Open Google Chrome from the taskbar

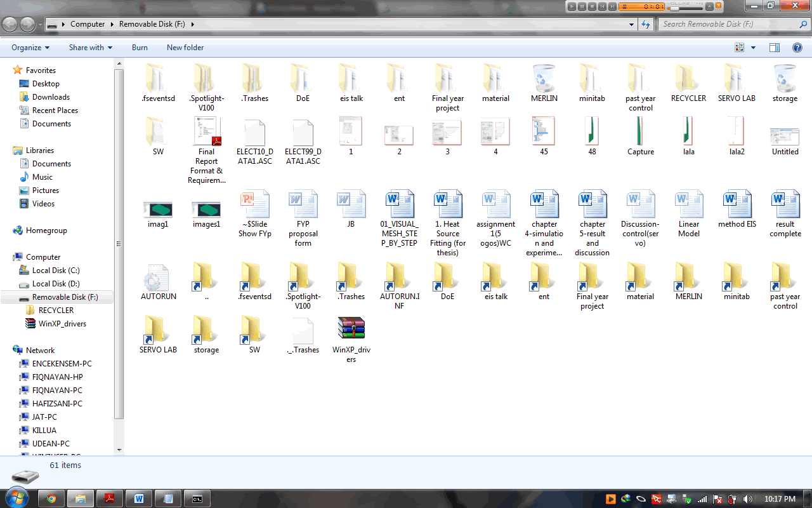pyautogui.click(x=51, y=498)
